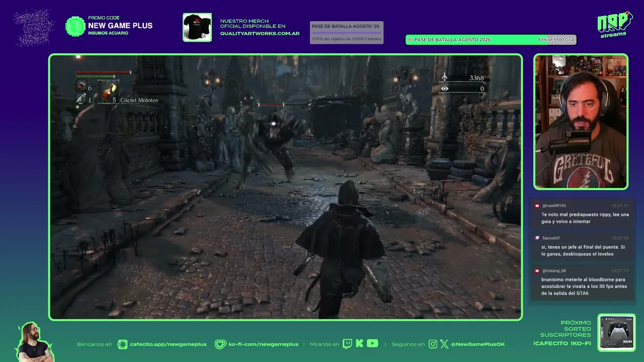This screenshot has width=644, height=362.
Task: Click the 'Cóctel Molotov' item label
Action: tap(139, 101)
